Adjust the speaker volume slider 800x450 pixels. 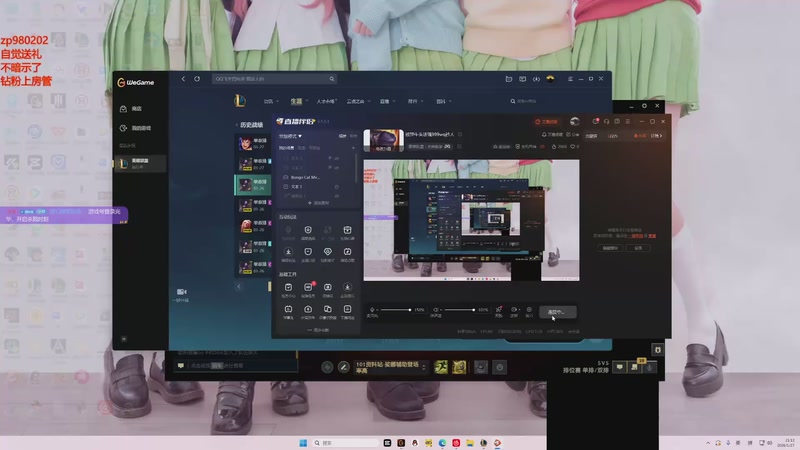[x=459, y=310]
